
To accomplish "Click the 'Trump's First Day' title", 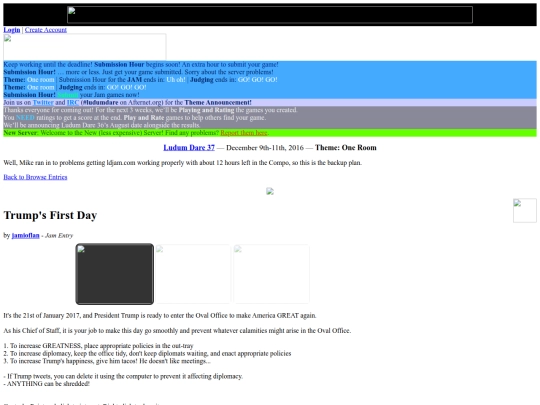I will tap(50, 215).
